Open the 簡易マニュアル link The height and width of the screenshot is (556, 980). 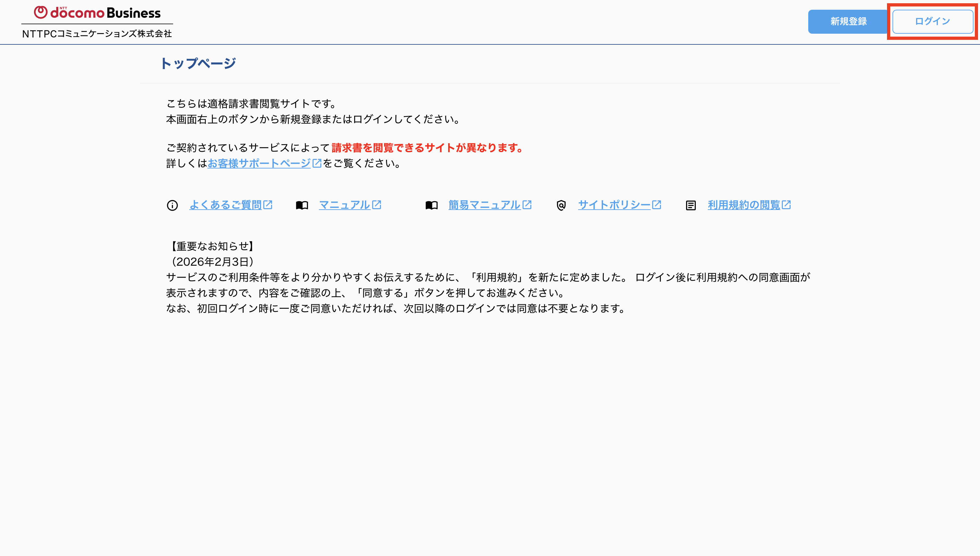pyautogui.click(x=485, y=205)
